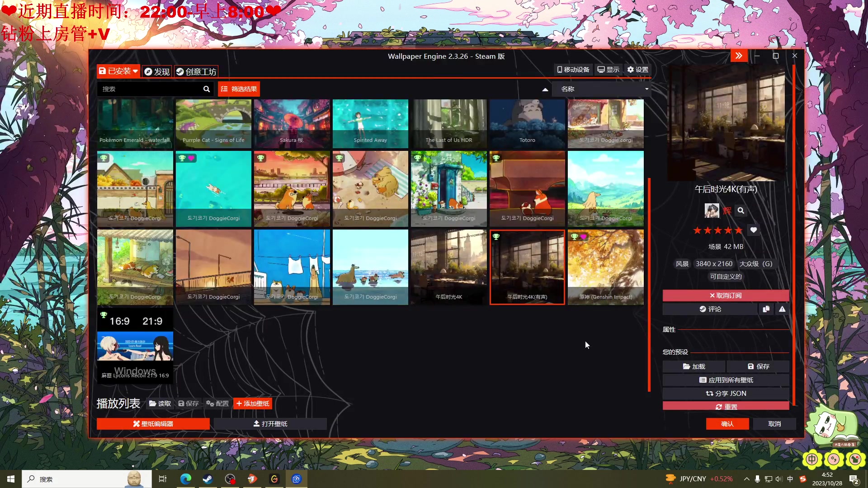Favorite wallpaper with the heart icon

click(x=754, y=230)
